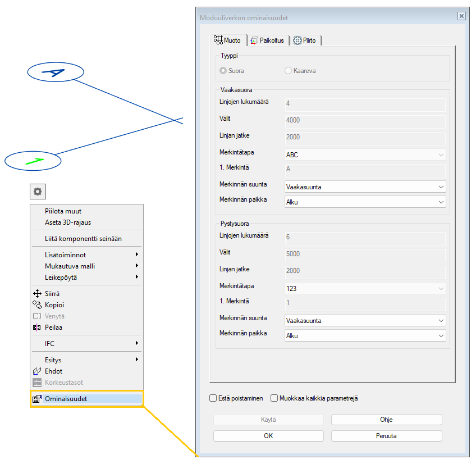Open Ominaisuudet from the context menu
The width and height of the screenshot is (476, 464).
coord(87,399)
